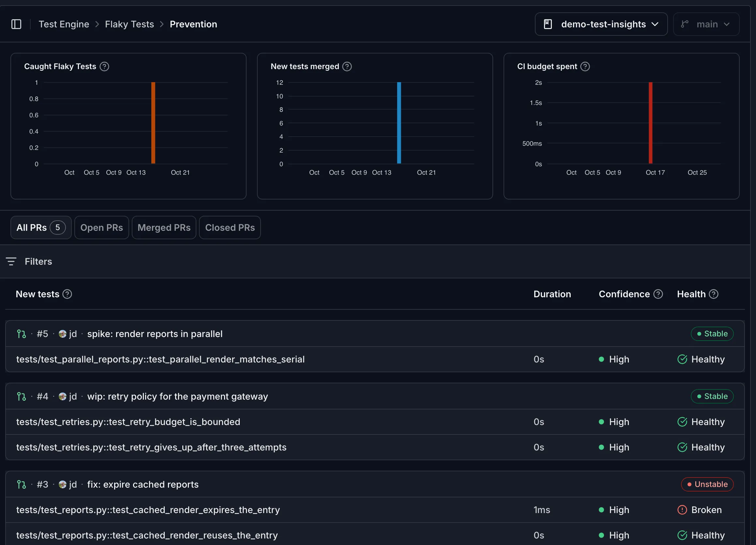Click High confidence for test_cached_render_expires_the_entry
Image resolution: width=756 pixels, height=545 pixels.
[x=614, y=510]
